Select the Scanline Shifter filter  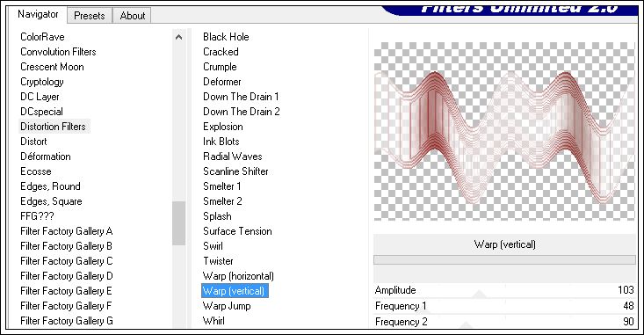[x=235, y=171]
